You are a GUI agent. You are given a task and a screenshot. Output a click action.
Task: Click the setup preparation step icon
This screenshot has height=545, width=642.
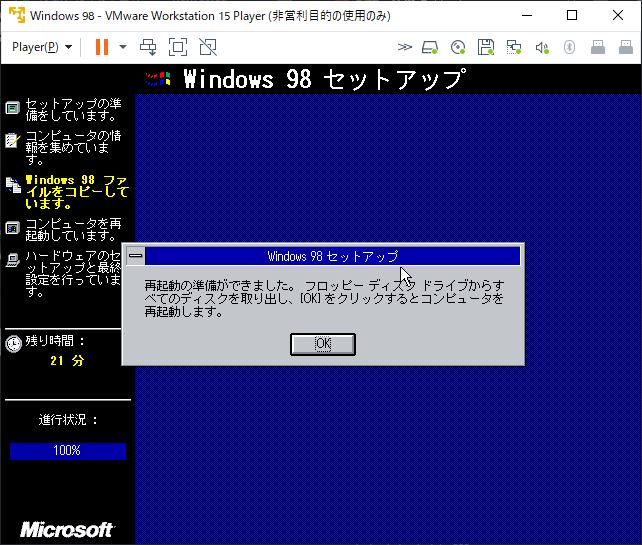(x=13, y=108)
